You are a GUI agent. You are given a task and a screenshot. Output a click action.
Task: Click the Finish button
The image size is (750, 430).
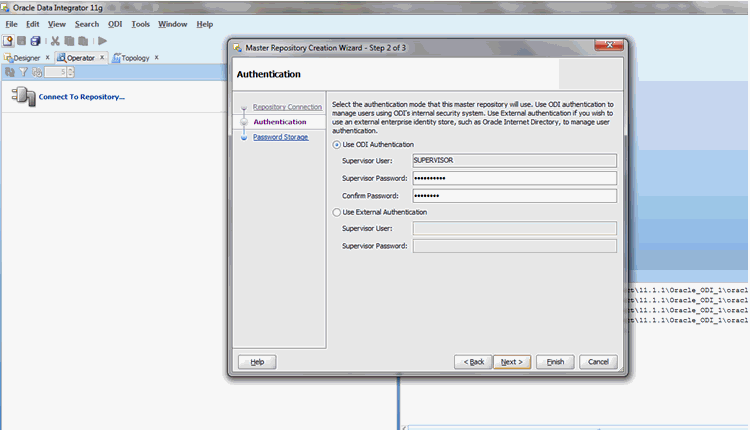555,362
